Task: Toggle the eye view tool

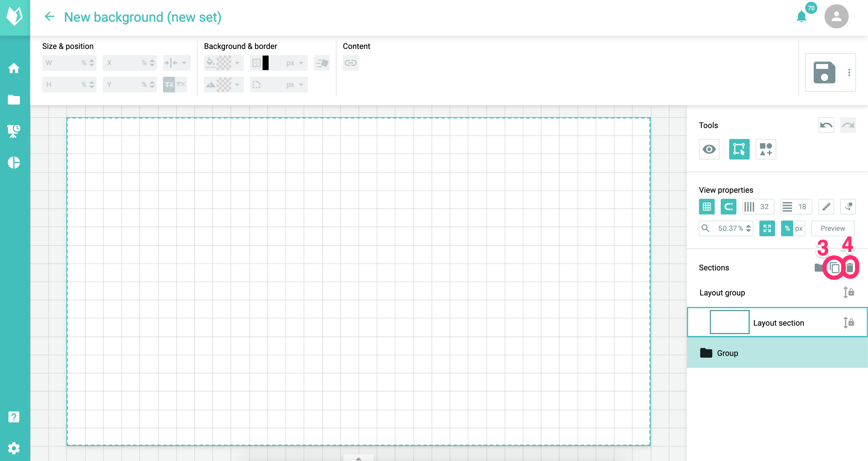Action: point(709,149)
